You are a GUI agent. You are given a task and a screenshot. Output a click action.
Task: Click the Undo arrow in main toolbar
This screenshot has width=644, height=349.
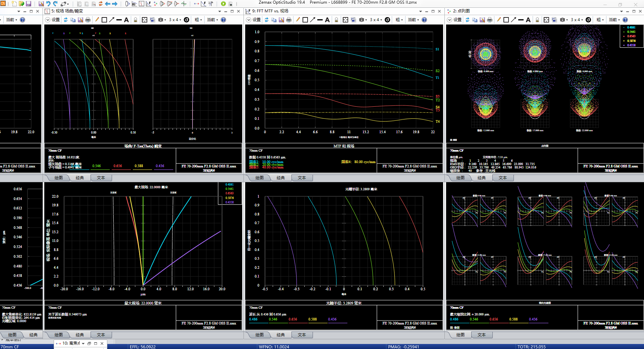click(48, 4)
